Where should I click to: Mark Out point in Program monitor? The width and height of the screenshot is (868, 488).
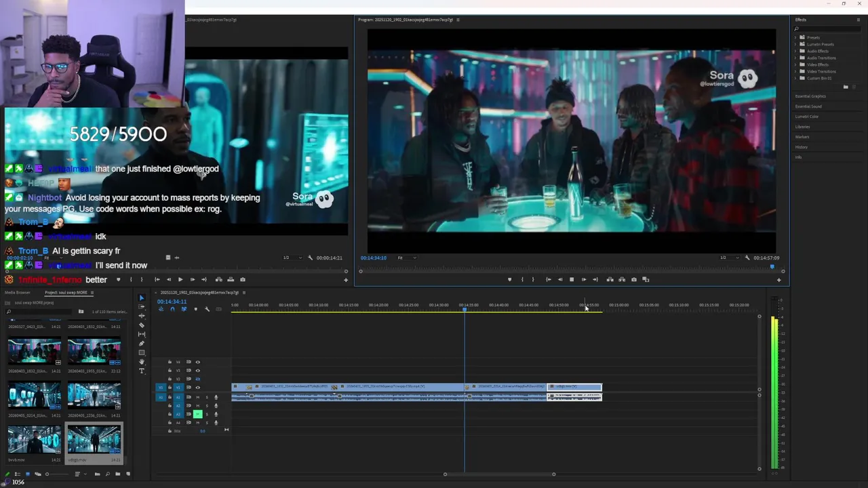pyautogui.click(x=533, y=279)
